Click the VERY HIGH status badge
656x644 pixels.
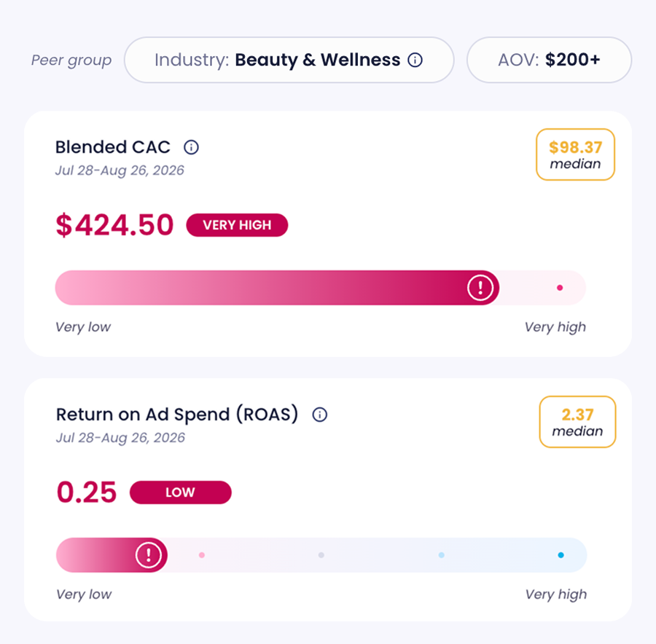[x=237, y=225]
